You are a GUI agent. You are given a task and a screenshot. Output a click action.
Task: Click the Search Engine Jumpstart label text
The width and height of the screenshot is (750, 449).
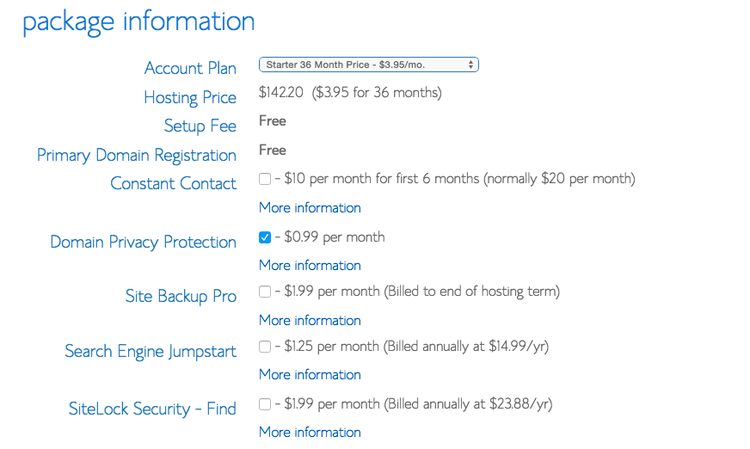pos(150,351)
